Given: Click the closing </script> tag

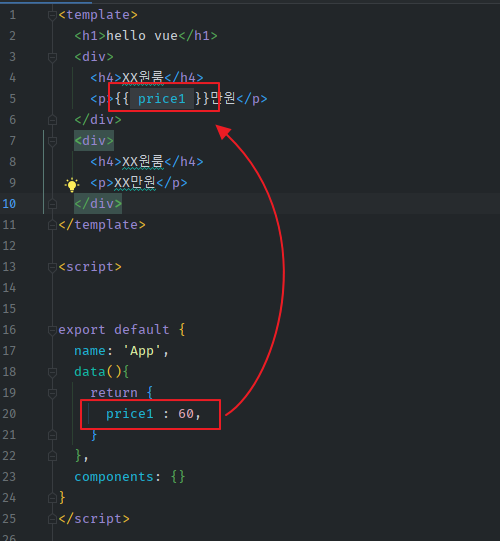Looking at the screenshot, I should [94, 519].
